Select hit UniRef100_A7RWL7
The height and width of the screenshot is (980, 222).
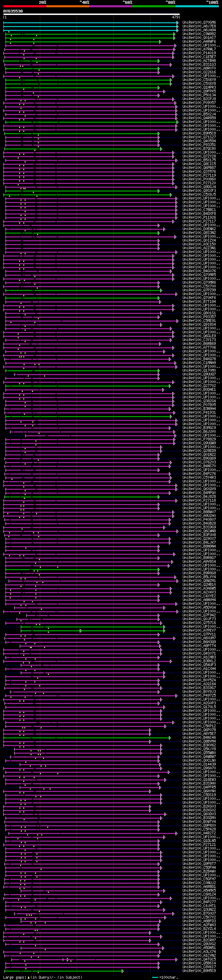(199, 49)
